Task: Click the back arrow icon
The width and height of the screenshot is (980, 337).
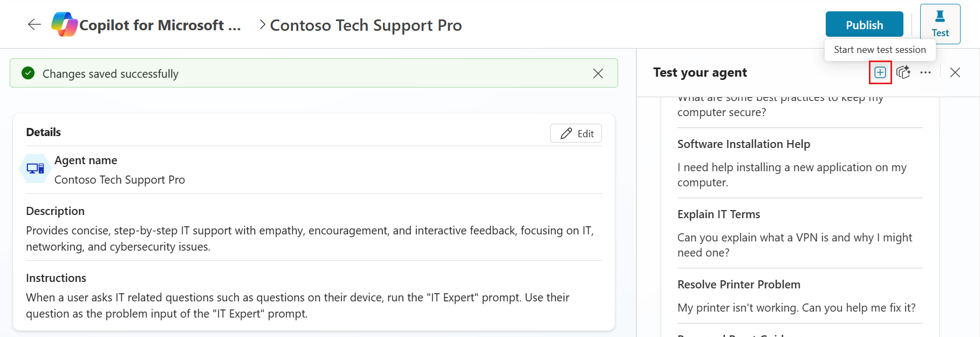Action: coord(35,24)
